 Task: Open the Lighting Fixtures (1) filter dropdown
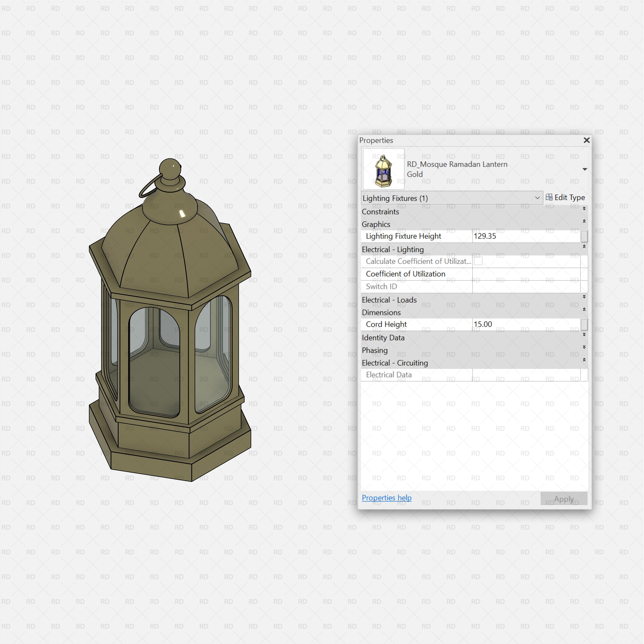coord(537,198)
